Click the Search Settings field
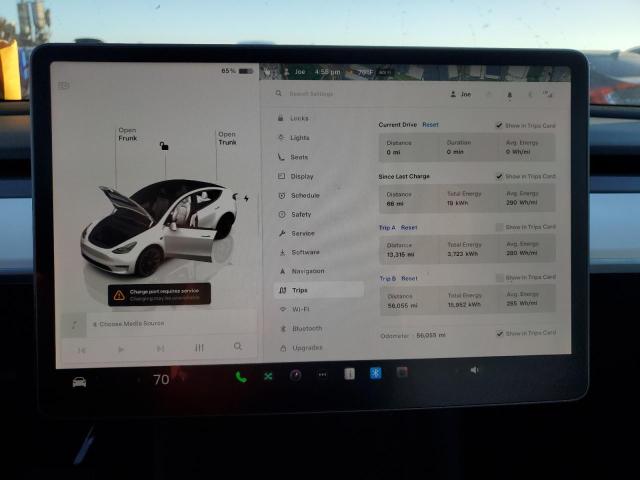 [310, 94]
